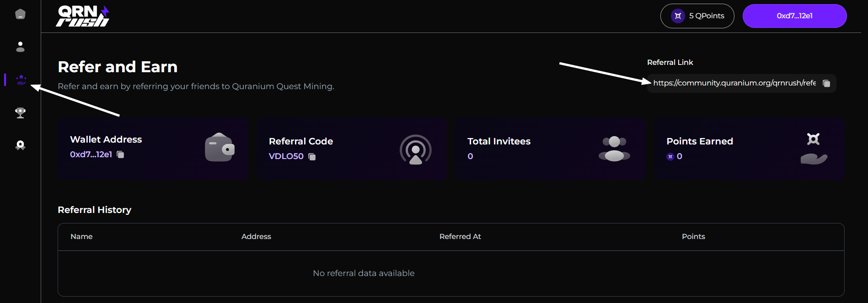The width and height of the screenshot is (868, 303).
Task: Open the home dashboard sidebar icon
Action: pyautogui.click(x=20, y=14)
